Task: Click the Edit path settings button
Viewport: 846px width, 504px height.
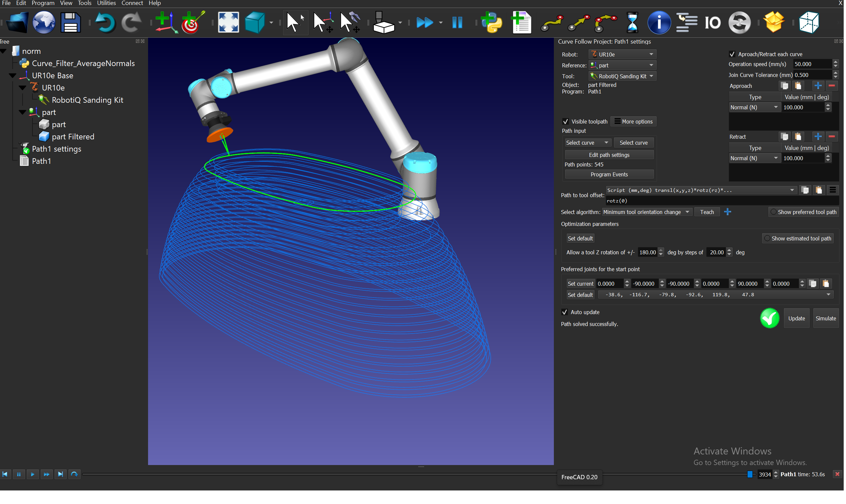Action: pos(609,155)
